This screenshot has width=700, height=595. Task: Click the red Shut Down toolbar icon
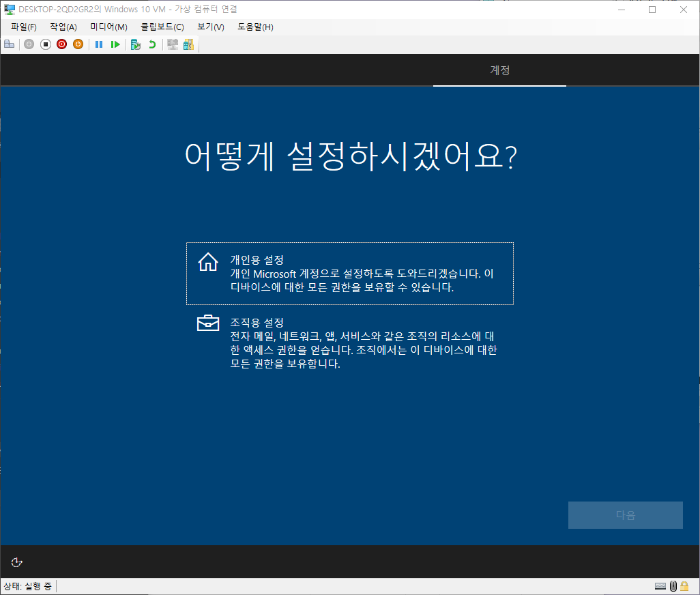tap(61, 44)
